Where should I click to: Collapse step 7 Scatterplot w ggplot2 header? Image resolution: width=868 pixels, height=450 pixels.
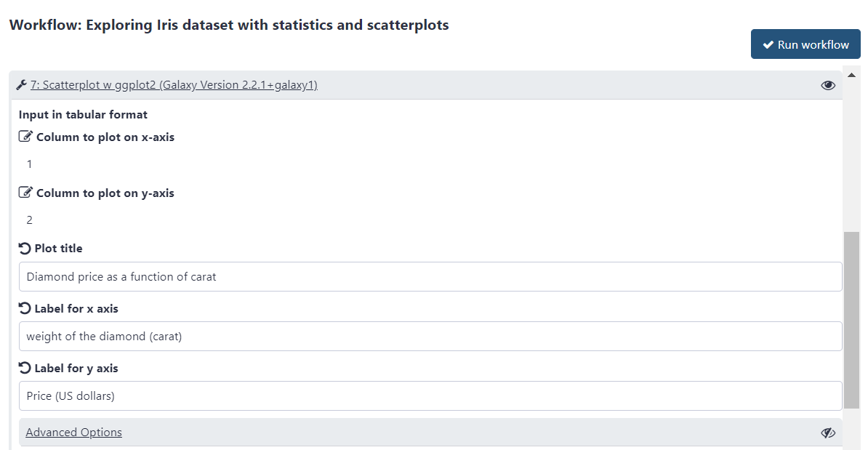click(x=426, y=85)
